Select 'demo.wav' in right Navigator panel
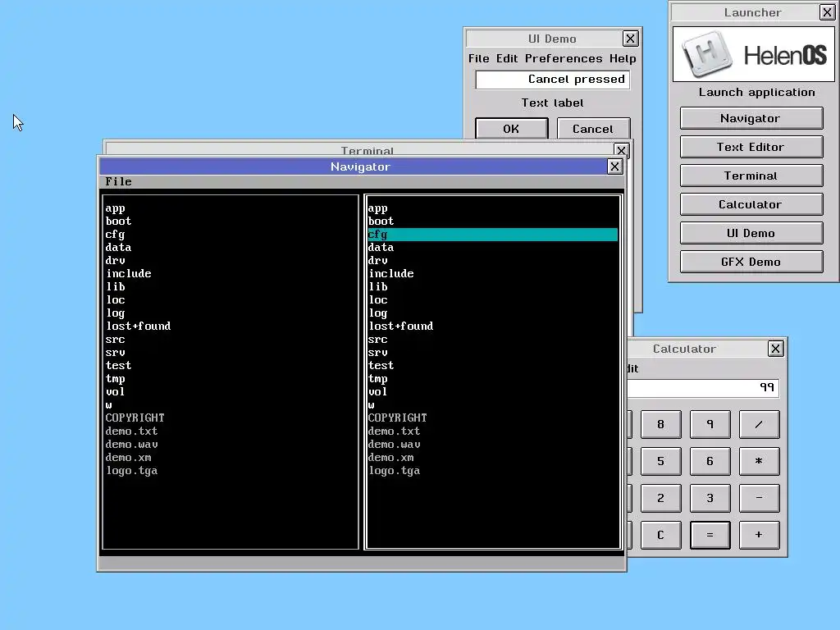This screenshot has width=840, height=630. point(493,445)
